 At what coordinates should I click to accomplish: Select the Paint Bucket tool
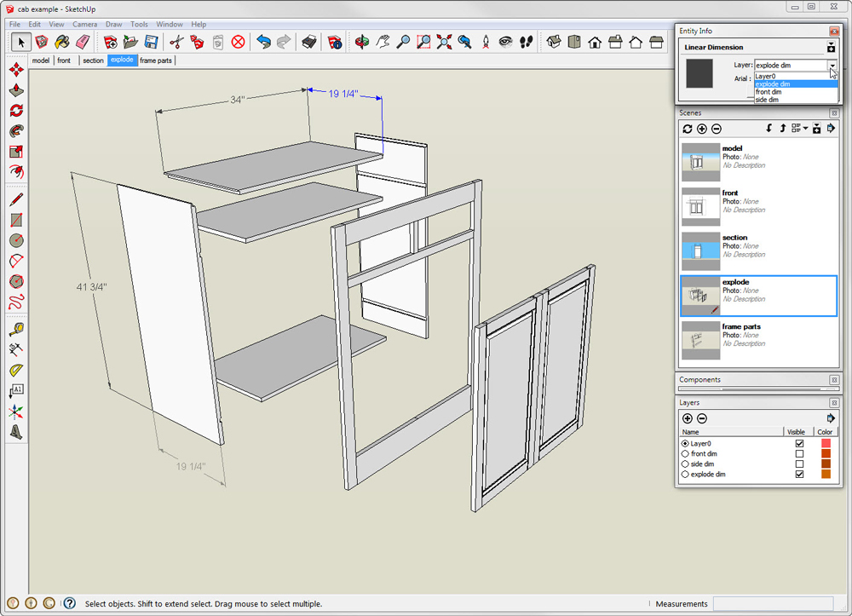pos(61,42)
